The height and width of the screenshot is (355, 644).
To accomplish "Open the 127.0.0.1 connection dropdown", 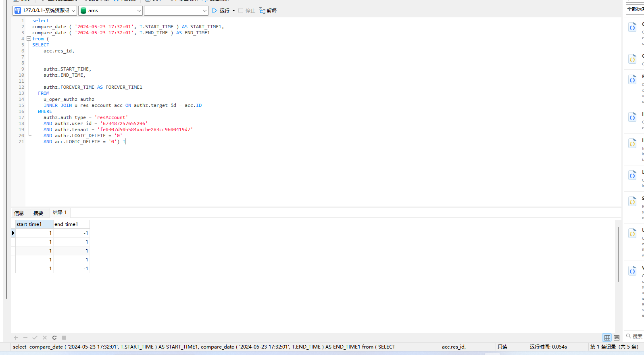I will pyautogui.click(x=45, y=10).
